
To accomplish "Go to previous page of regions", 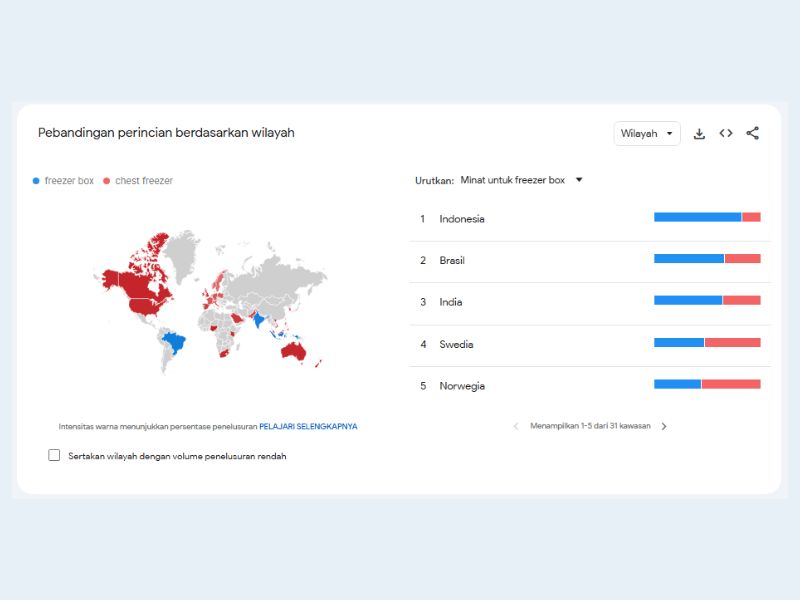I will point(516,426).
